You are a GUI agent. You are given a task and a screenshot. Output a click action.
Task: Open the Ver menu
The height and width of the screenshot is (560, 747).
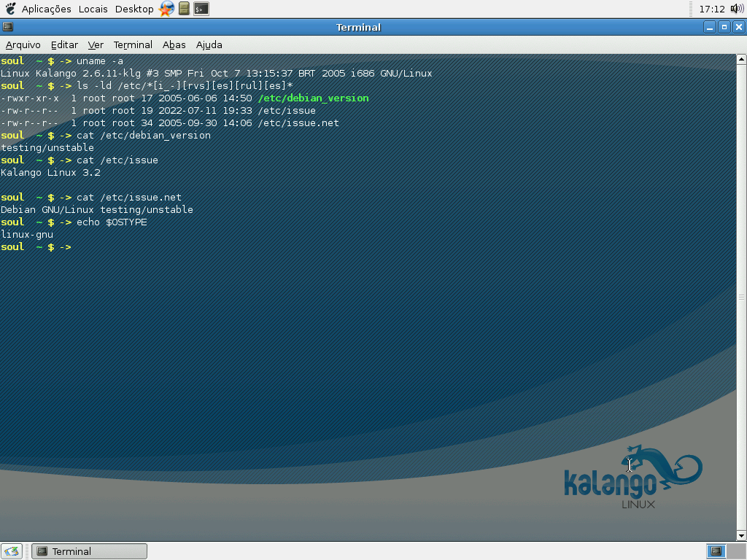(x=96, y=44)
